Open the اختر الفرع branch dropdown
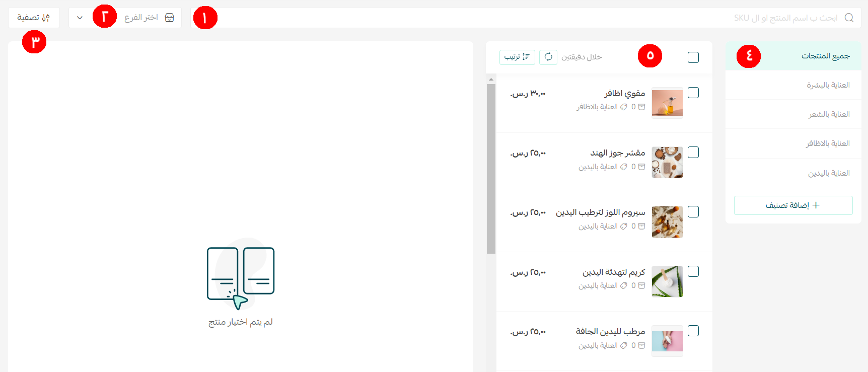Viewport: 868px width, 372px height. [x=125, y=18]
